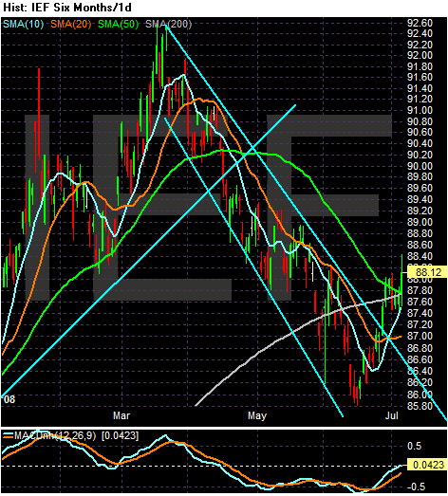This screenshot has width=448, height=496.
Task: Select the SMA(200) legend label
Action: [x=168, y=24]
